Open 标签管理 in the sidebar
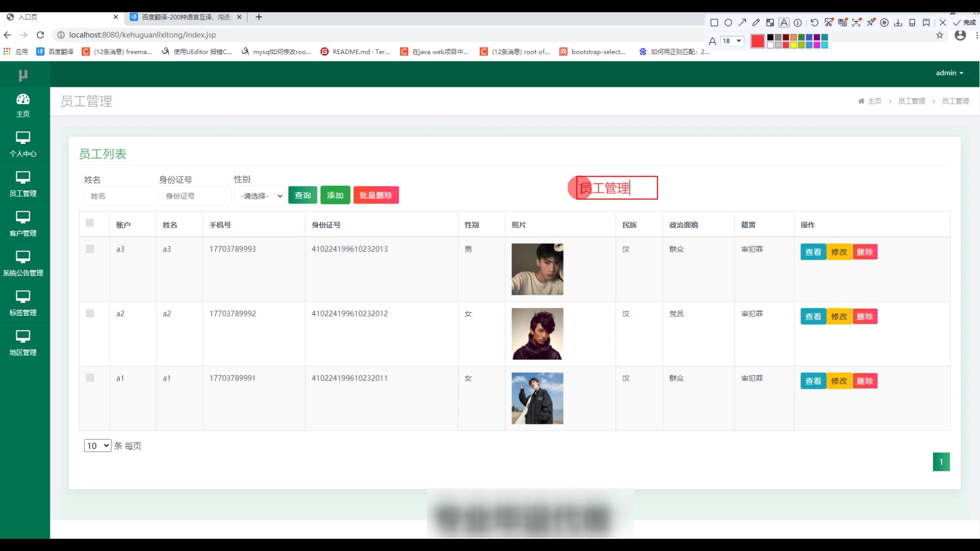The image size is (980, 551). click(23, 304)
